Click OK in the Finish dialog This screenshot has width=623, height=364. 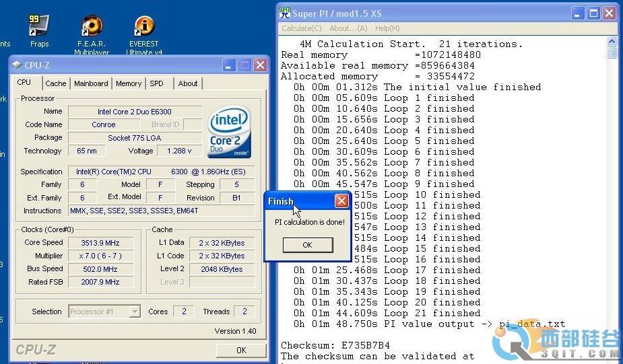click(x=308, y=245)
